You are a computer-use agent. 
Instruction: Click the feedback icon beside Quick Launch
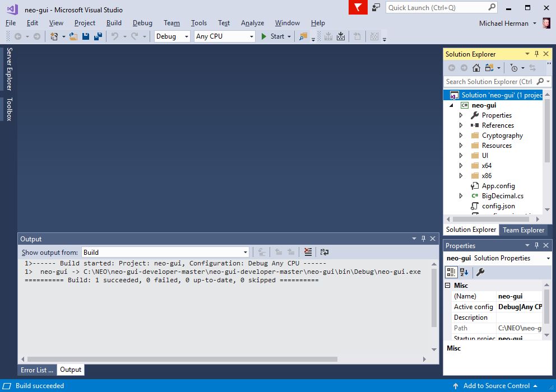click(x=376, y=7)
